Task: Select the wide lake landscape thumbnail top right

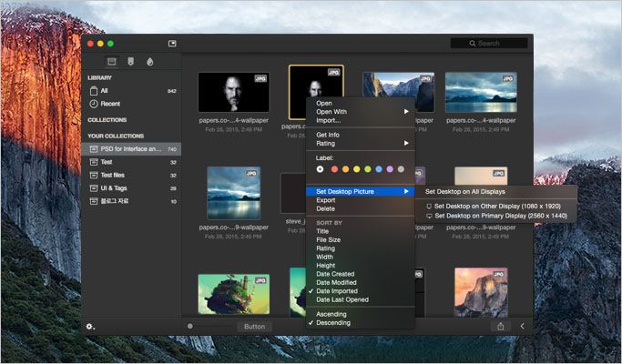Action: click(x=481, y=93)
